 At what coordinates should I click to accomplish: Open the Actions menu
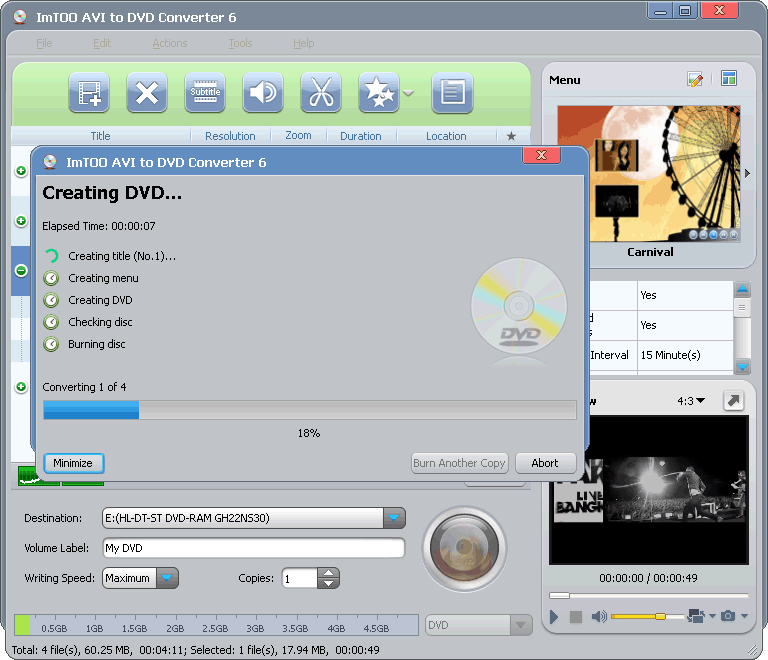coord(169,43)
